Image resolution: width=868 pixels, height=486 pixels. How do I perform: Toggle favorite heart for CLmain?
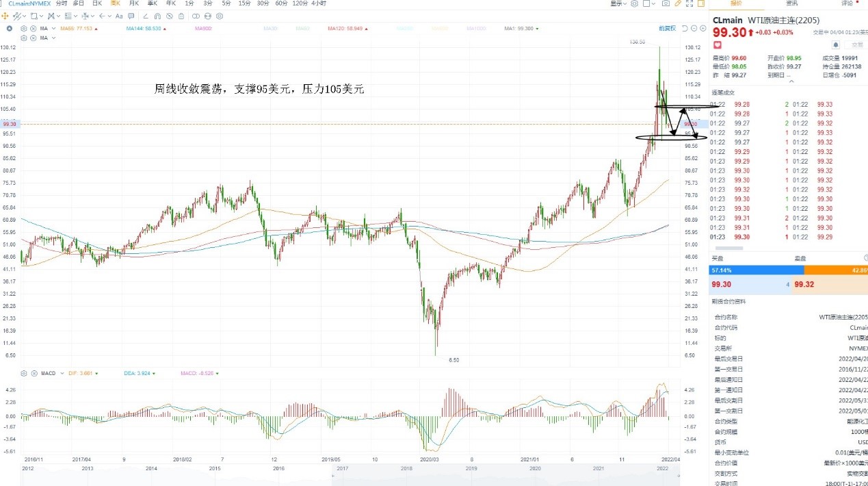click(x=718, y=44)
